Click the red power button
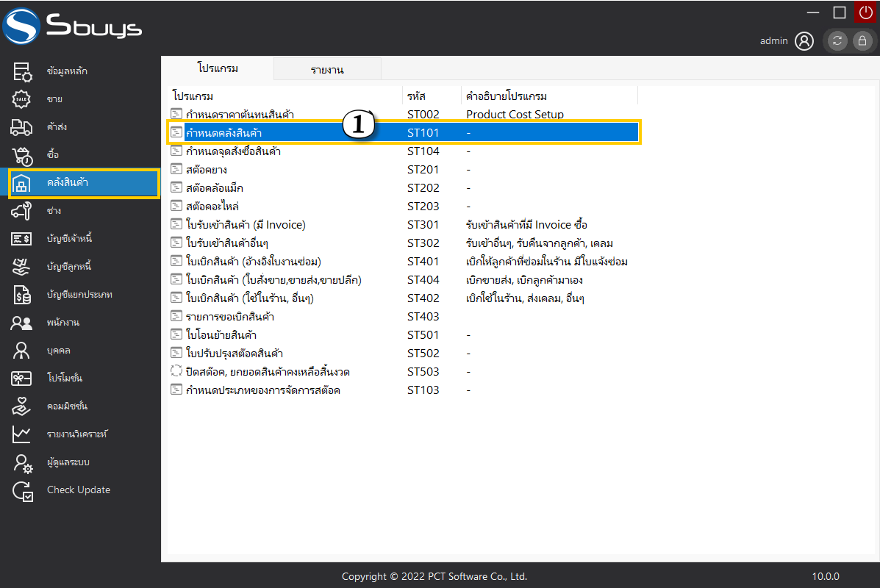 865,12
